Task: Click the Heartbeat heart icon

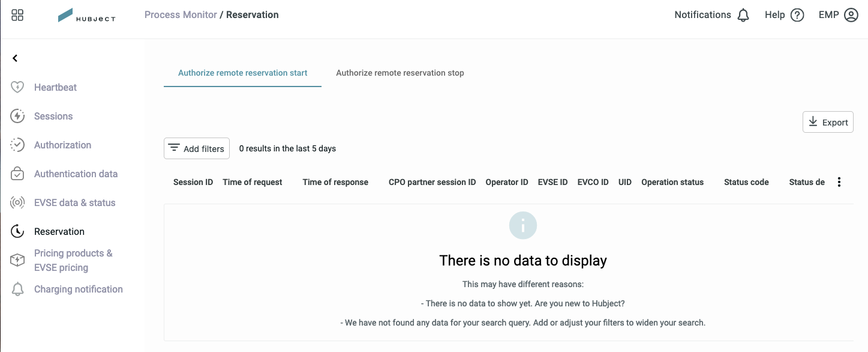Action: [17, 87]
